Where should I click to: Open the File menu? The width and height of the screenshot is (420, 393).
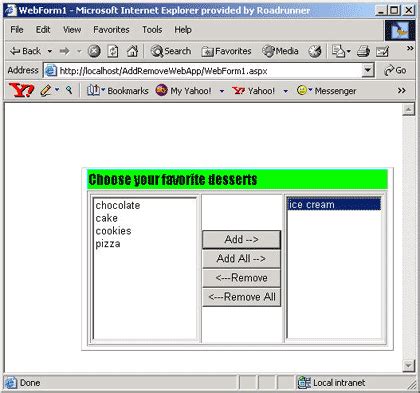pyautogui.click(x=17, y=30)
